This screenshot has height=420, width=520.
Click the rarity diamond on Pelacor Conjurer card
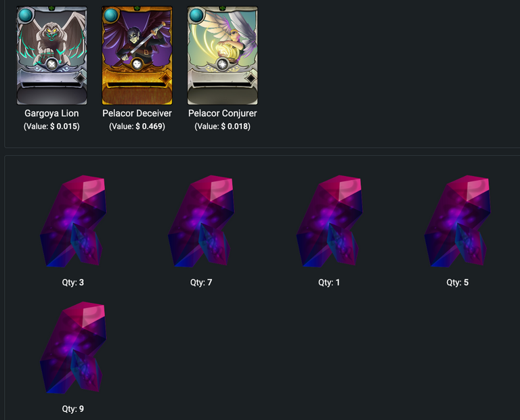coord(251,78)
